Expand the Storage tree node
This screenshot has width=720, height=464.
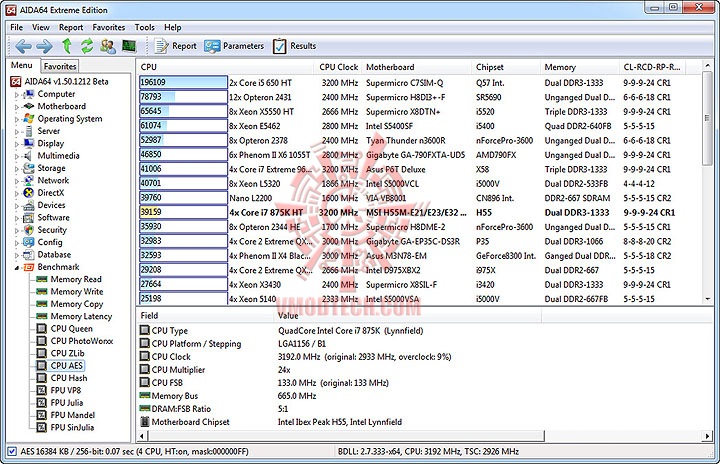click(17, 169)
